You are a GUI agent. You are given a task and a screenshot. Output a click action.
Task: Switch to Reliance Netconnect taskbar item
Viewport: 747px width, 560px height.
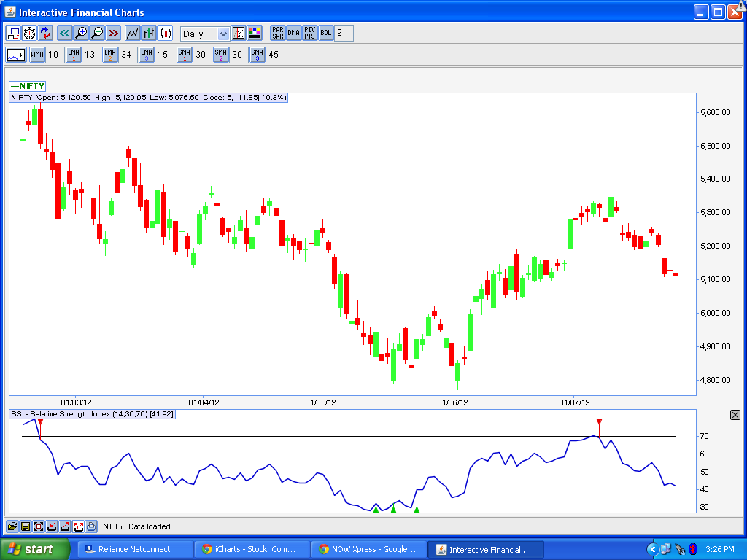(135, 549)
